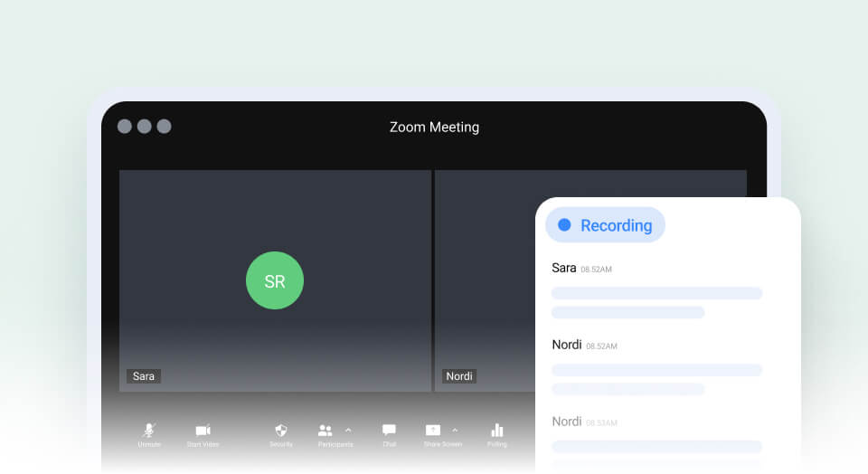Screen dimensions: 868x474
Task: Click the third gray window control dot
Action: pos(164,127)
